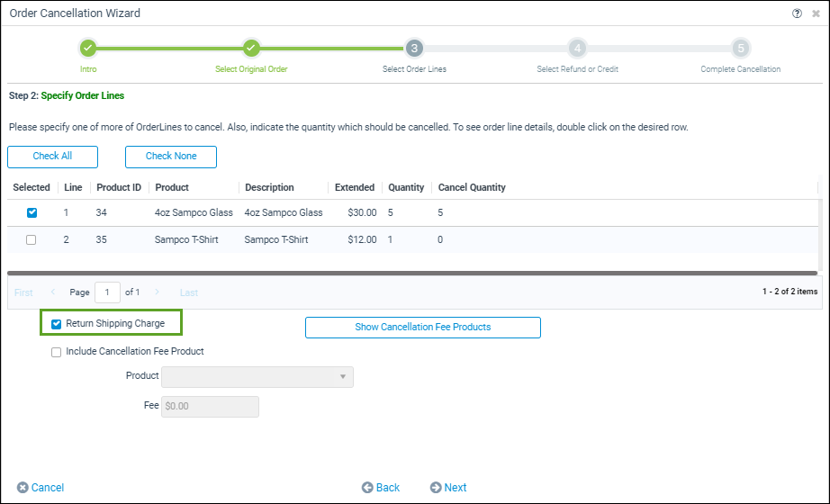Sort by Line column header

73,187
